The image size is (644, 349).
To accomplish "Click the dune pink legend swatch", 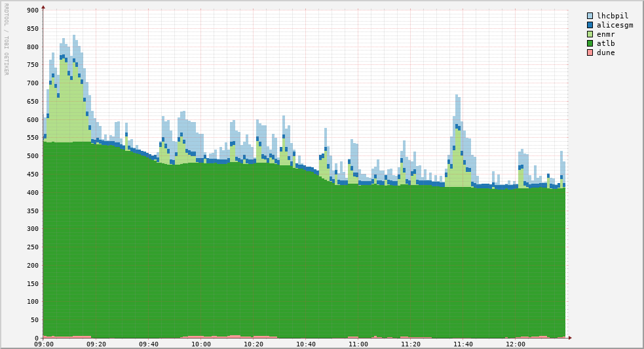I will [590, 52].
